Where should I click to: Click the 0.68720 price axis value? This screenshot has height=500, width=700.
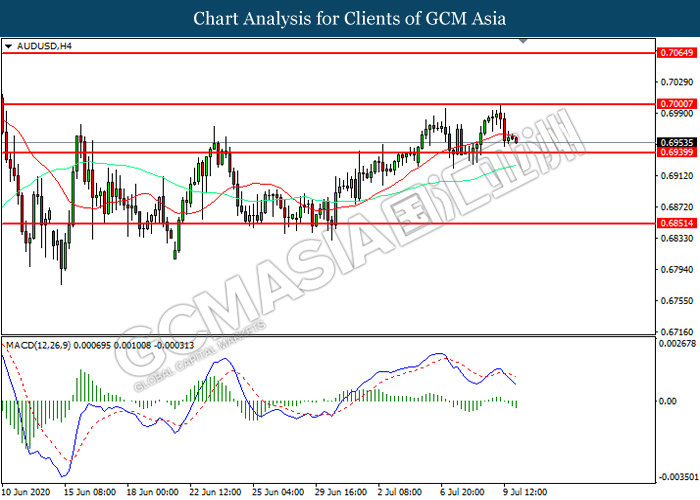pos(677,207)
